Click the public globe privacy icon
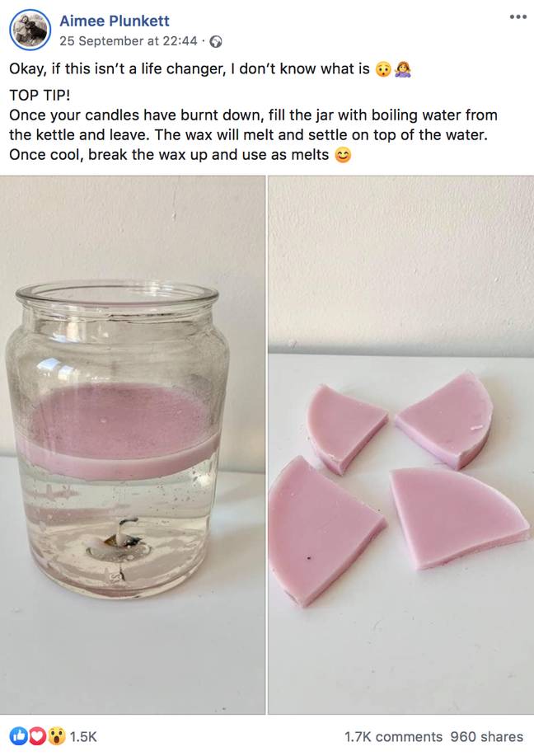The image size is (534, 756). [217, 42]
